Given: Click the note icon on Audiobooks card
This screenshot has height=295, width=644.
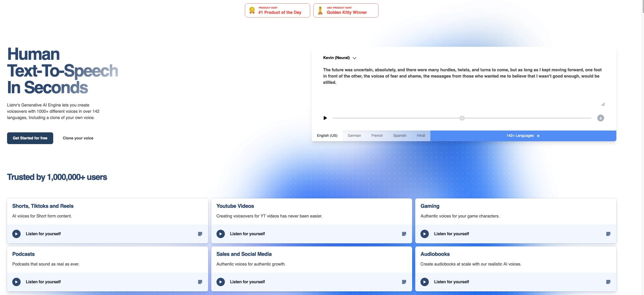Looking at the screenshot, I should click(608, 282).
